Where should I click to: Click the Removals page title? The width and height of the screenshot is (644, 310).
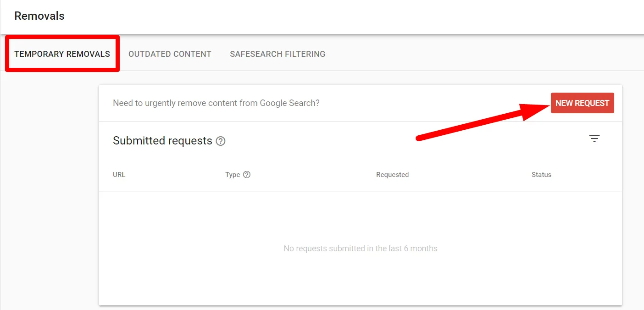[x=39, y=16]
